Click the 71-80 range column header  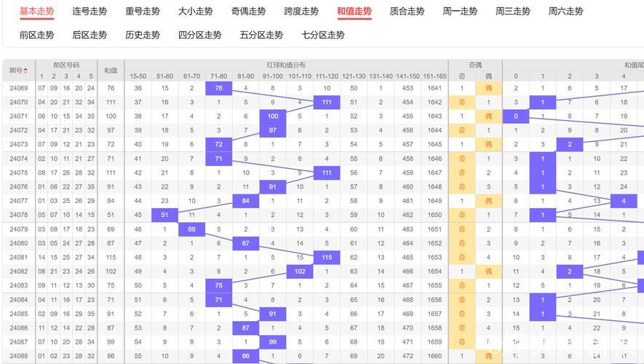click(218, 76)
